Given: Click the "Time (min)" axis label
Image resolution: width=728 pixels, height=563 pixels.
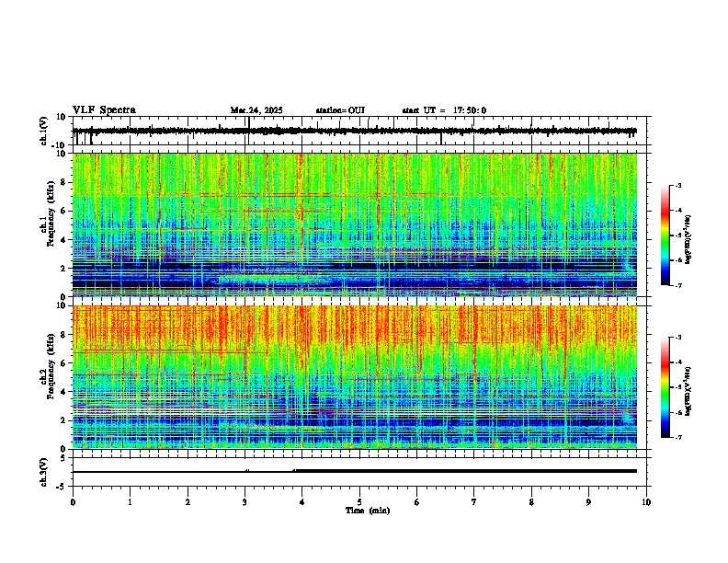Looking at the screenshot, I should [x=368, y=511].
